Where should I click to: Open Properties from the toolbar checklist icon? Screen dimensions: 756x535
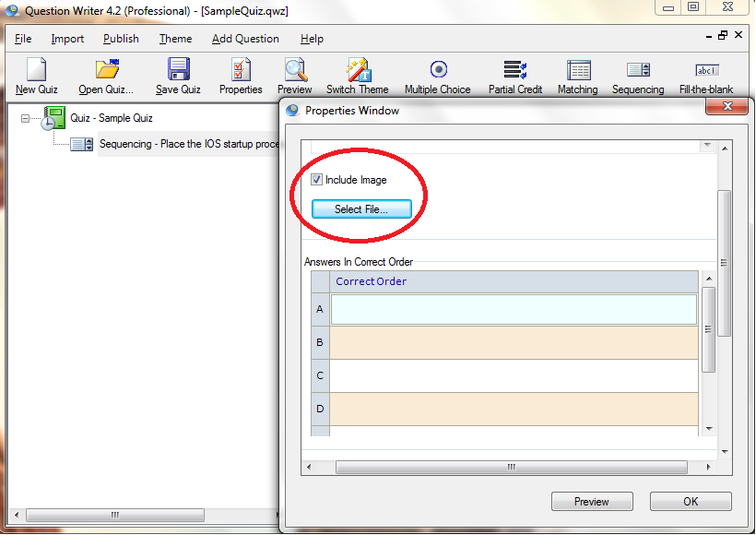click(x=241, y=69)
